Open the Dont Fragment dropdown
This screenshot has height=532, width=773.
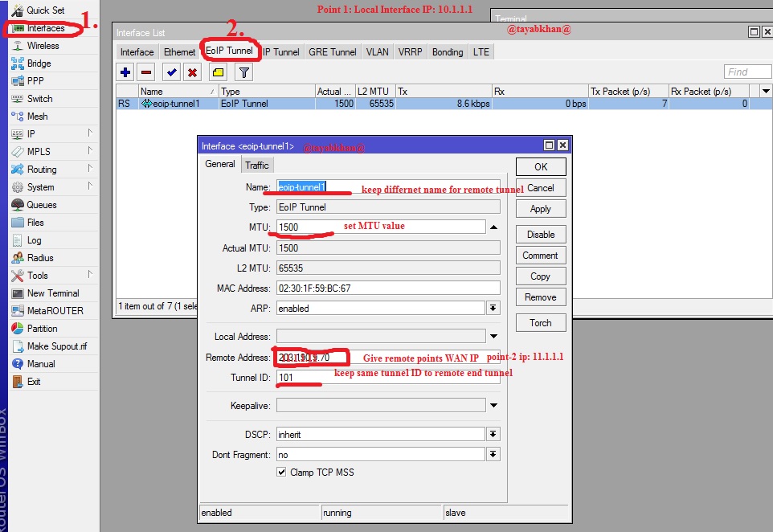[x=493, y=454]
